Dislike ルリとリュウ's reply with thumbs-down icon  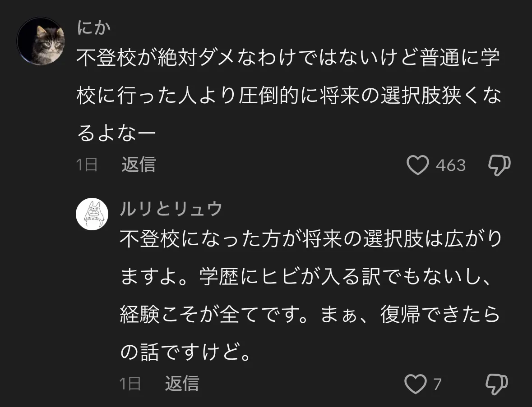(x=497, y=384)
